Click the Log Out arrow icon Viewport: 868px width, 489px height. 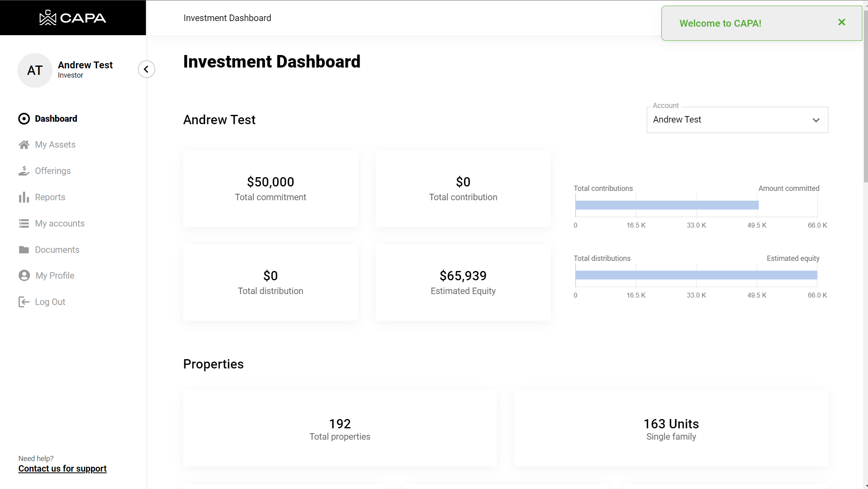point(24,302)
